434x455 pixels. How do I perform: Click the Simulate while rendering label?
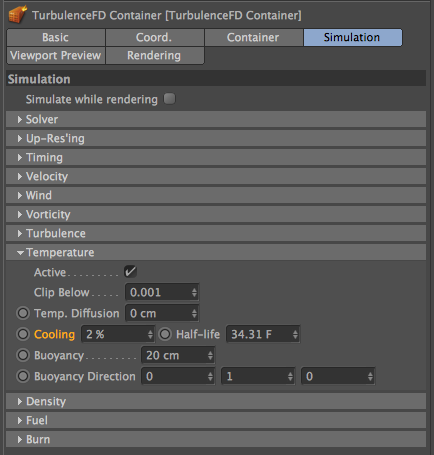[92, 99]
